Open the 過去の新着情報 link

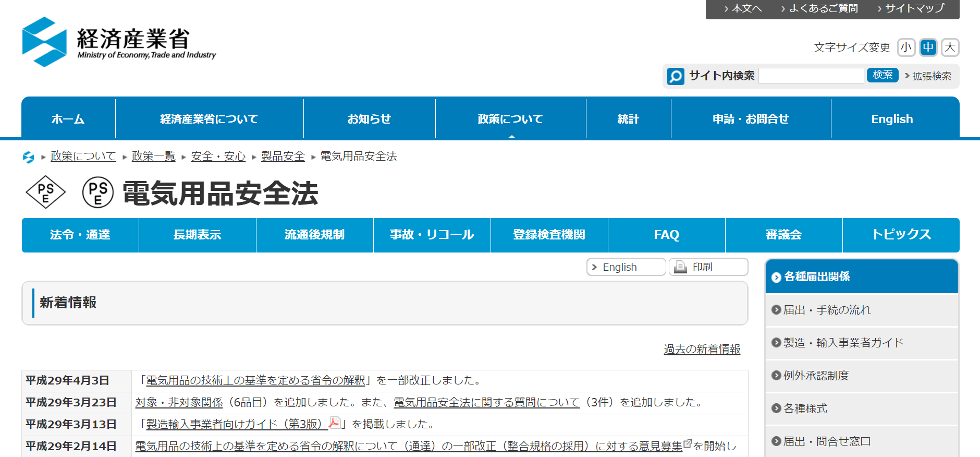pos(702,349)
